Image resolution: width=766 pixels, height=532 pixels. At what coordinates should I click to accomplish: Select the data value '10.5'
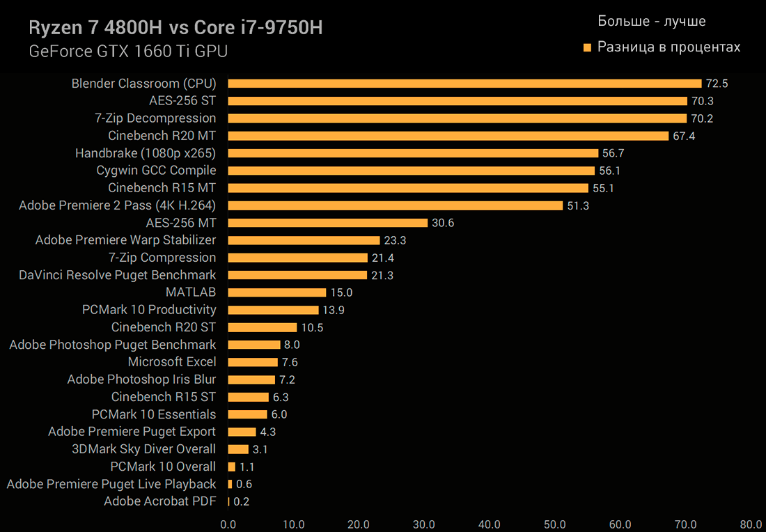pyautogui.click(x=312, y=327)
